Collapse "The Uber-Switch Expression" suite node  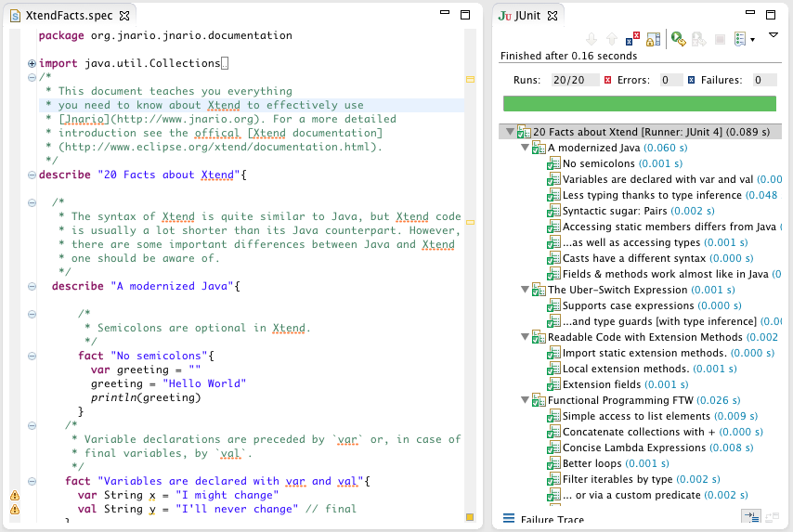[x=525, y=290]
